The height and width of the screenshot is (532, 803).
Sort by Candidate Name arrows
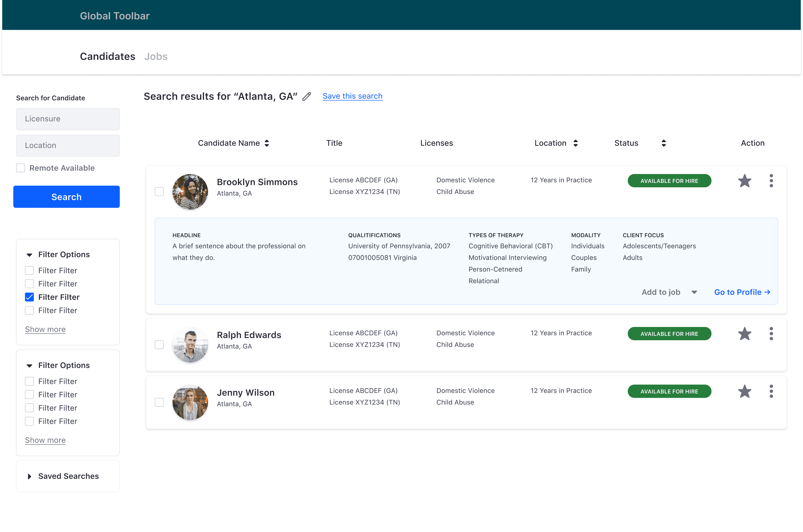pos(267,143)
